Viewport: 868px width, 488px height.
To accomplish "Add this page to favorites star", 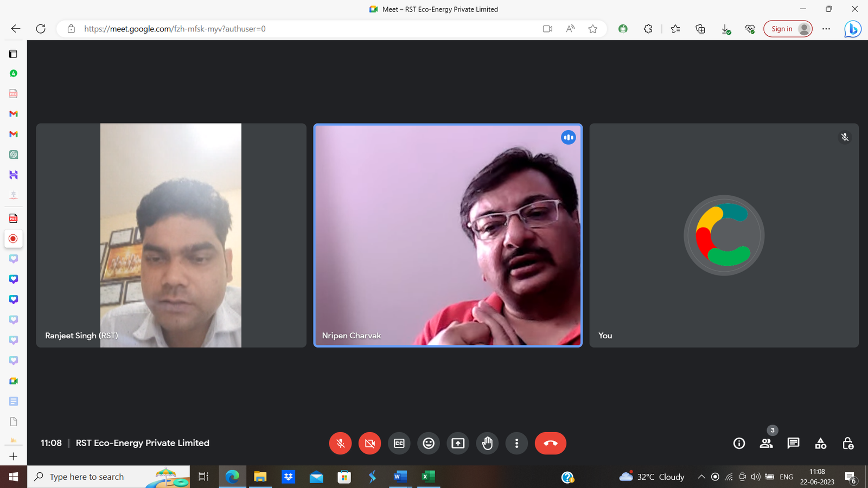I will (593, 29).
